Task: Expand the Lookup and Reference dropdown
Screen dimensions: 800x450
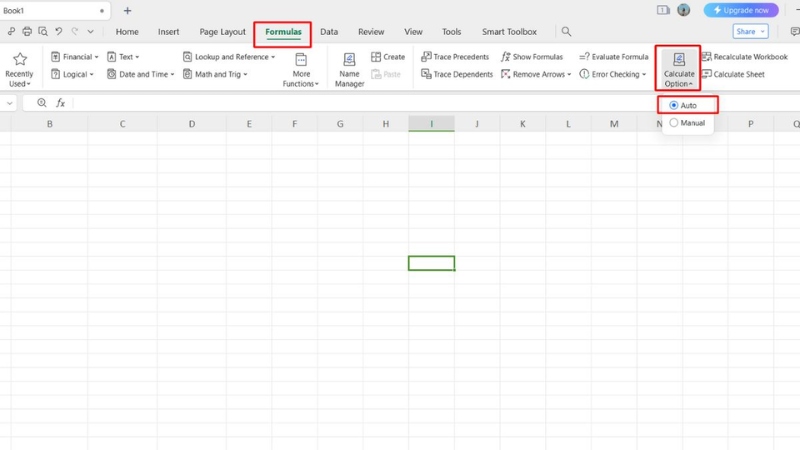Action: (229, 57)
